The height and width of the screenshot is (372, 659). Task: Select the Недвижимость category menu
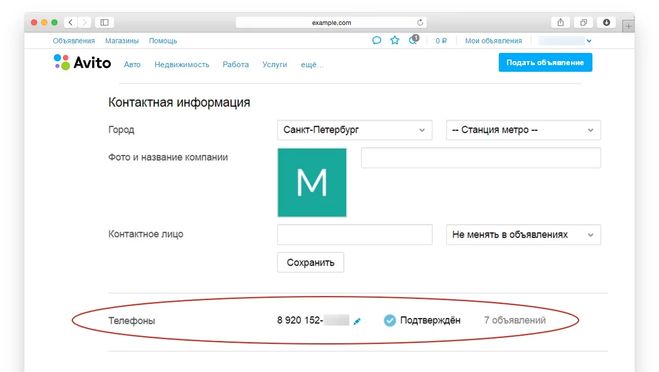click(182, 64)
